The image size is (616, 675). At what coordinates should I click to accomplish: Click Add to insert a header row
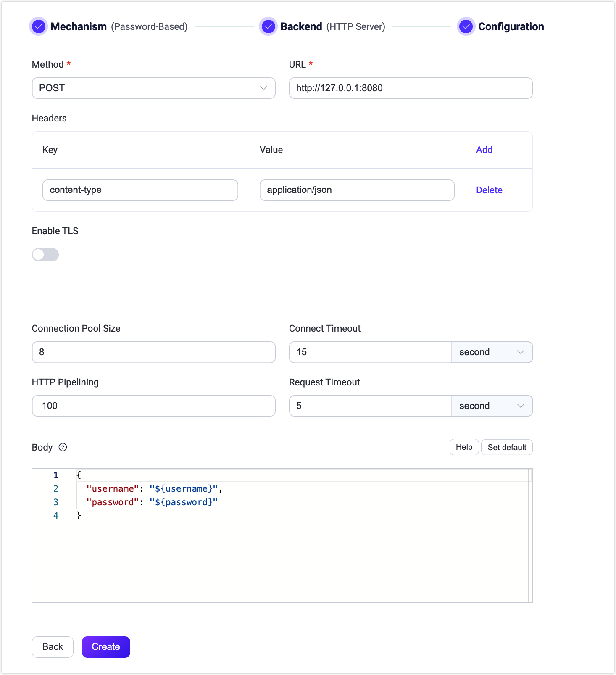(x=484, y=150)
